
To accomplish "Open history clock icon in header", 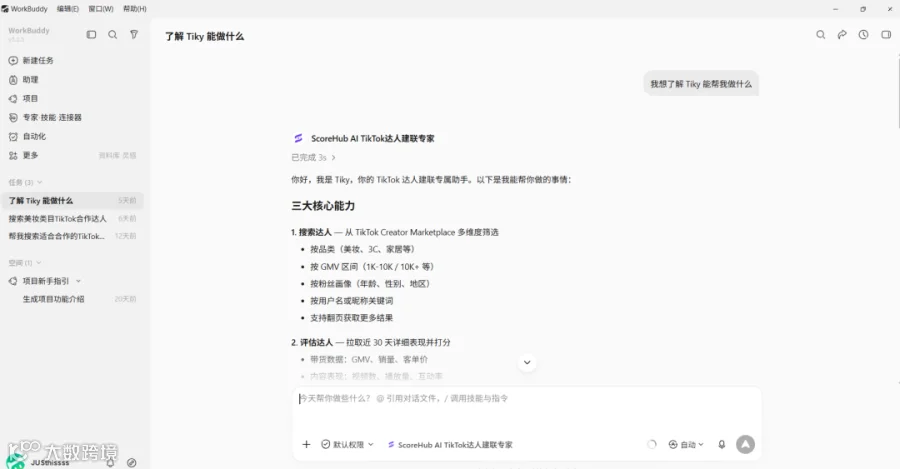I will 863,34.
